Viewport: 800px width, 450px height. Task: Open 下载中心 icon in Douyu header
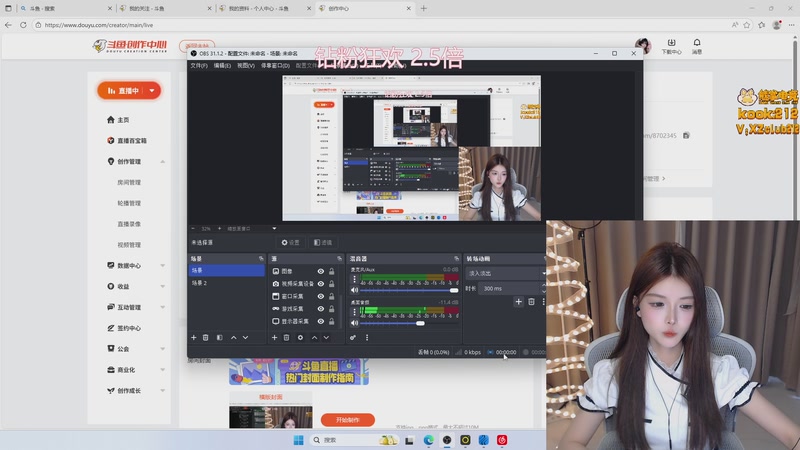671,46
